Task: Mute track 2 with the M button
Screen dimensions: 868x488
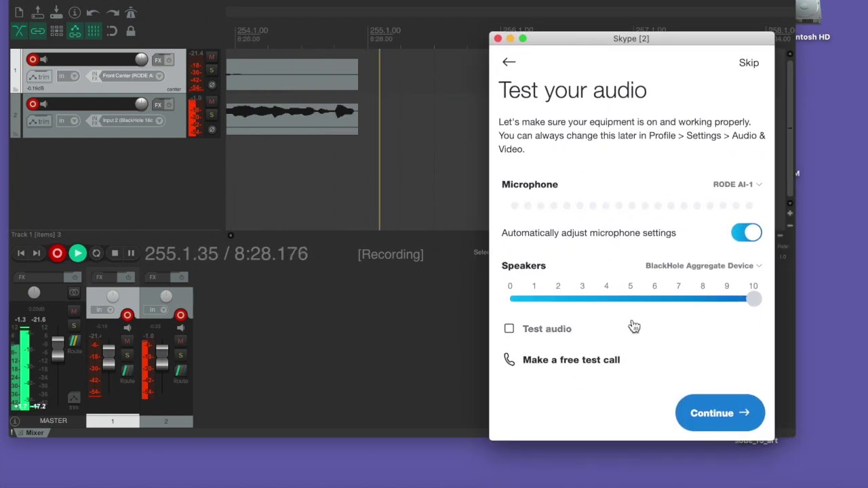Action: [212, 101]
